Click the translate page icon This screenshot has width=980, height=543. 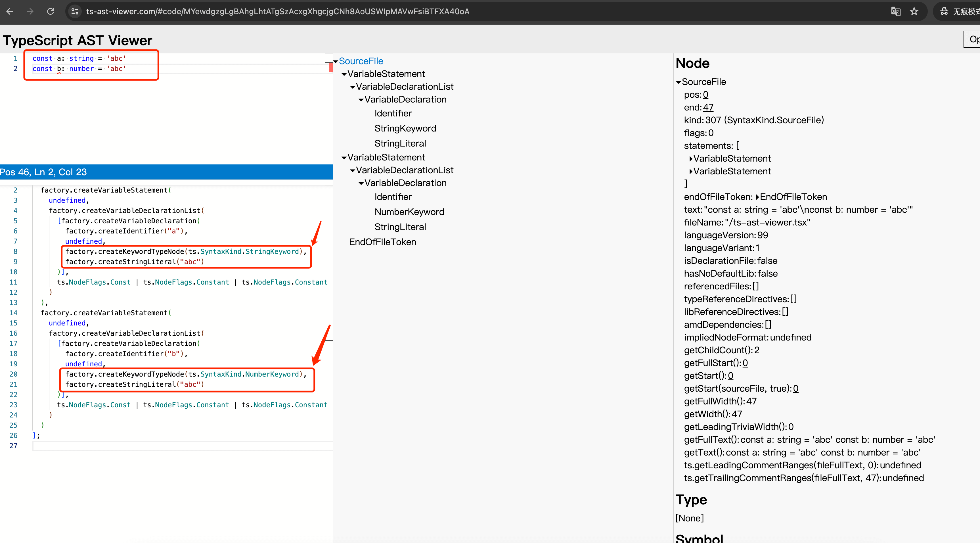[x=896, y=11]
